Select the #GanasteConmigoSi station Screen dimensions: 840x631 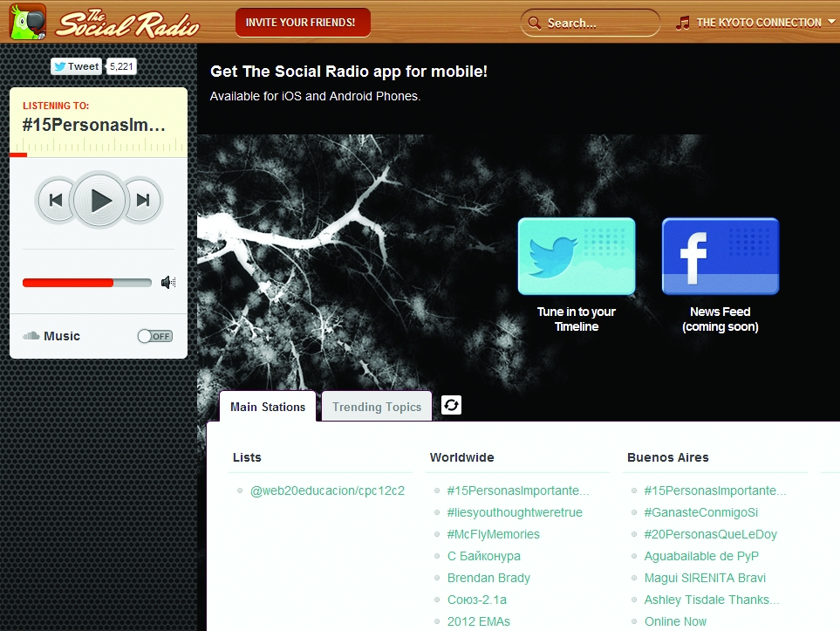[700, 512]
